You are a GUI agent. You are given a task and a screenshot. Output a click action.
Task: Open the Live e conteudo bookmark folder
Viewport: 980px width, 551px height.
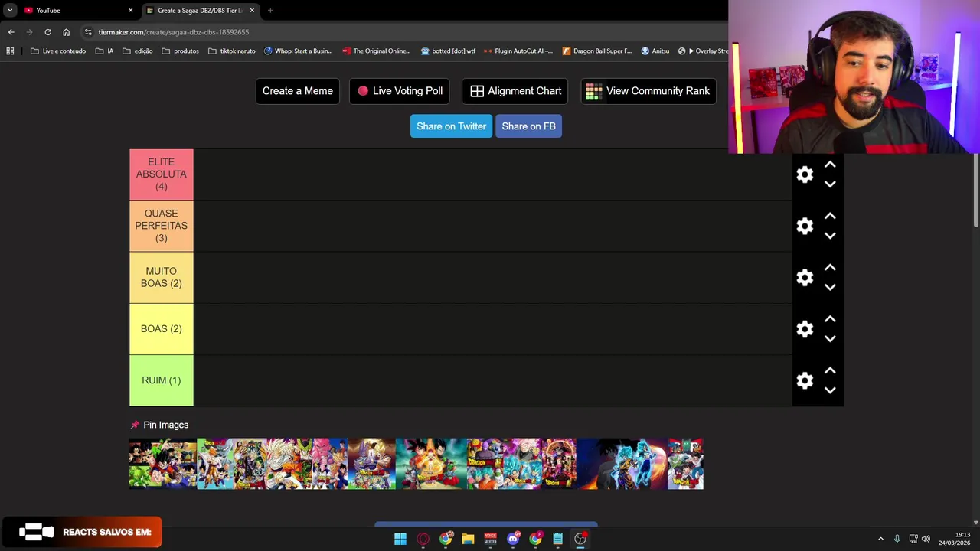(x=58, y=51)
